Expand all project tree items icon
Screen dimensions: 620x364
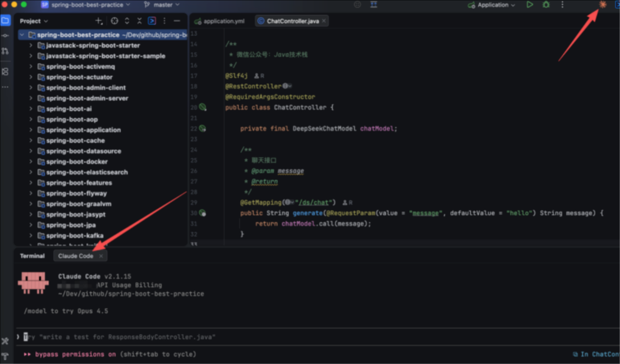click(x=127, y=21)
